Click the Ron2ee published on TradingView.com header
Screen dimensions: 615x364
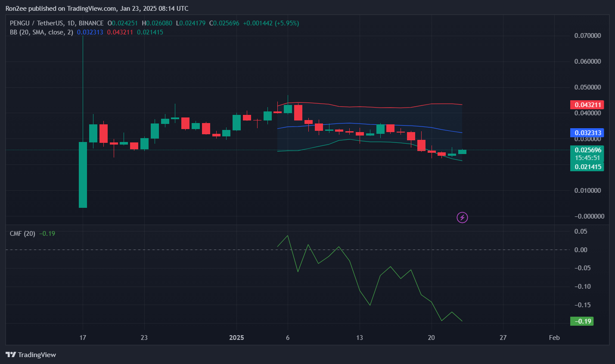tap(97, 9)
